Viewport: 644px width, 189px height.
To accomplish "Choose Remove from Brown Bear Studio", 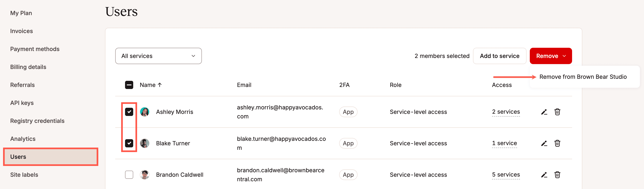I will point(583,77).
